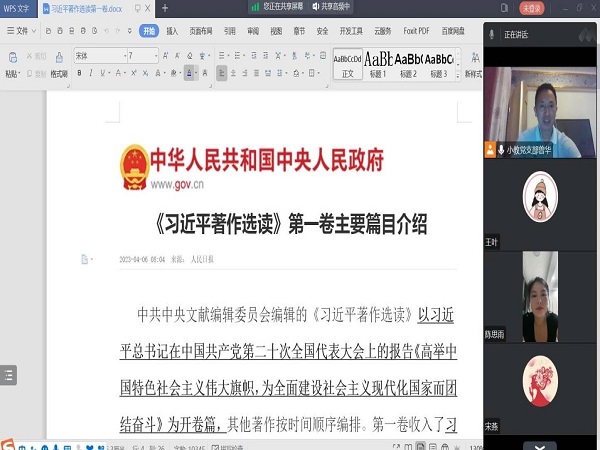600x450 pixels.
Task: Click the Bold formatting icon
Action: pos(79,73)
